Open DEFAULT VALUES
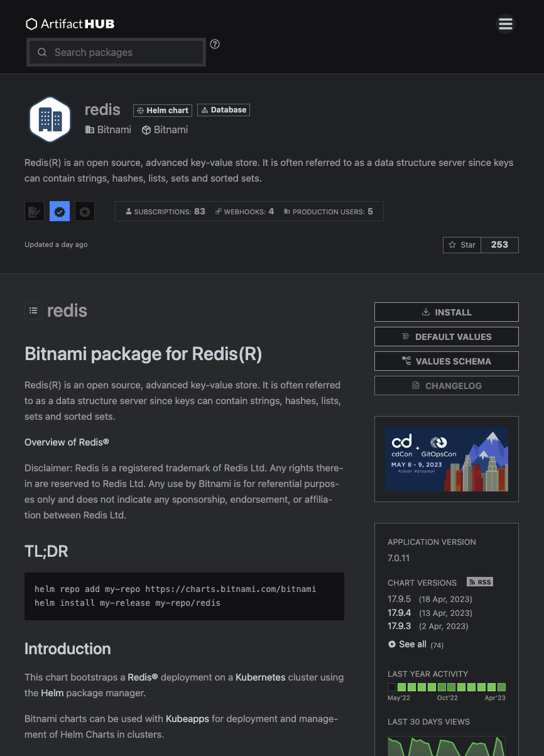 pyautogui.click(x=447, y=337)
